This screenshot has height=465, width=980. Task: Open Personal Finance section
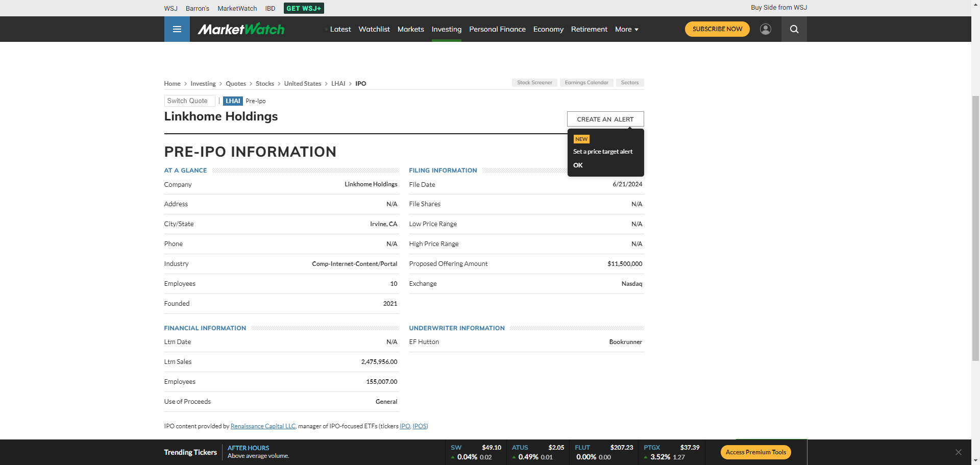498,29
